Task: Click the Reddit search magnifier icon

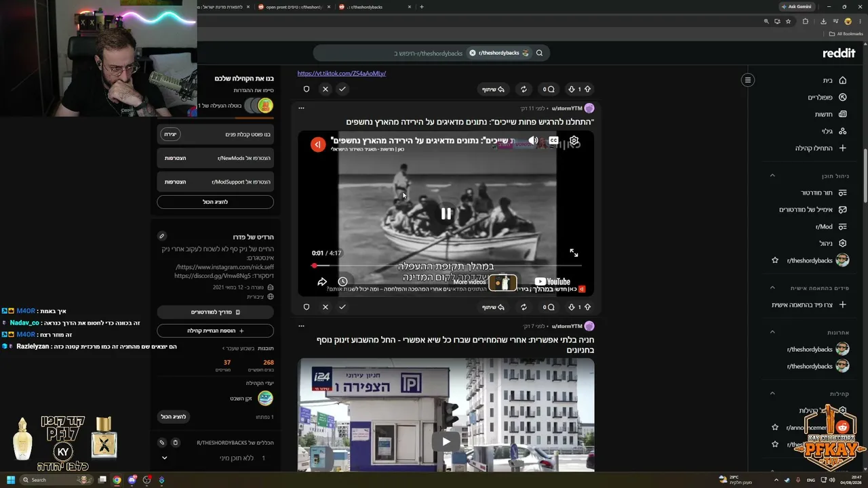Action: [539, 53]
